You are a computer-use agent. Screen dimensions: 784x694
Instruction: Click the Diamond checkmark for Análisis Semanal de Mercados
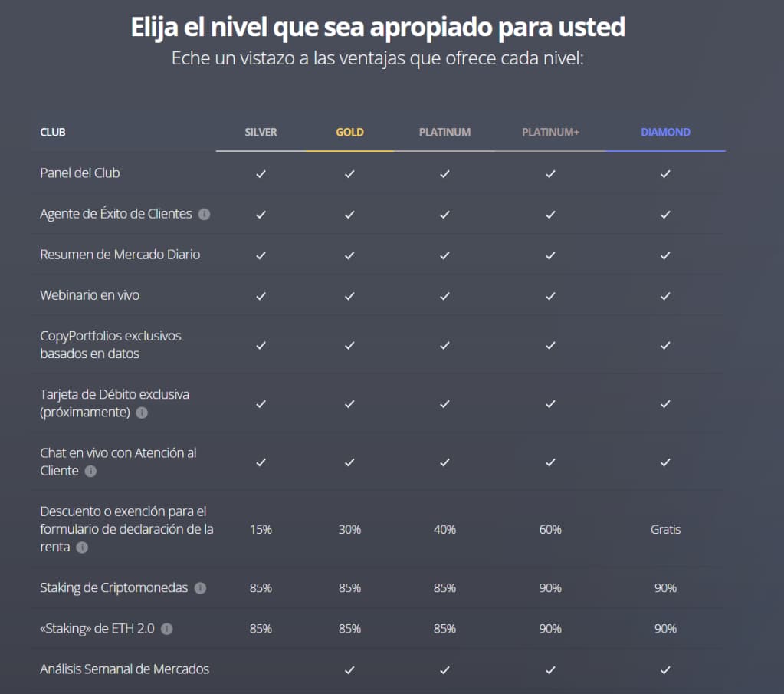(665, 669)
